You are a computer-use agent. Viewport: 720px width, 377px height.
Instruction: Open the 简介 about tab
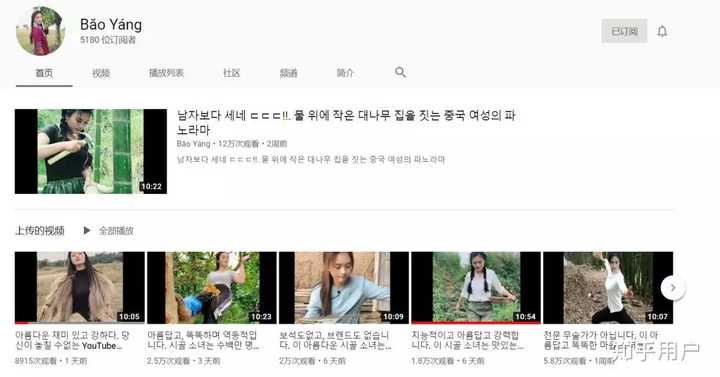345,73
